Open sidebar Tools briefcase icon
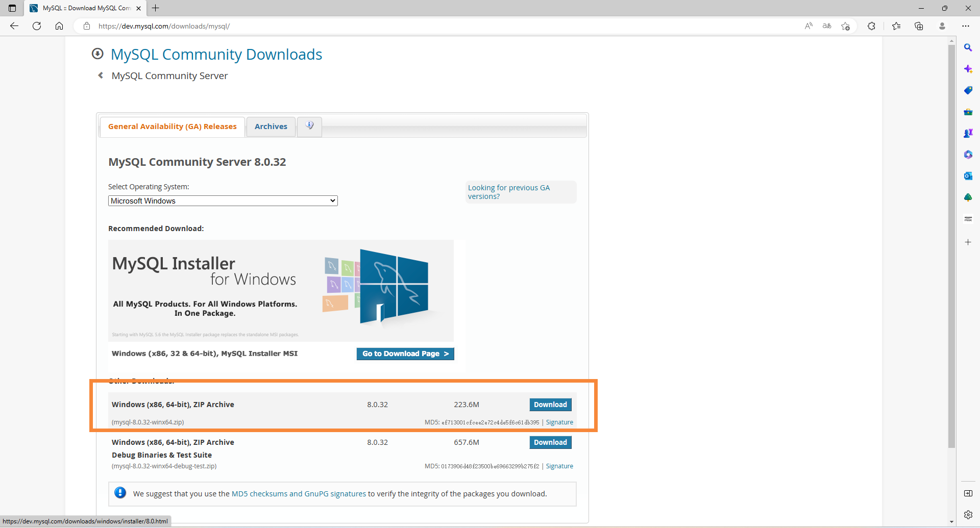The width and height of the screenshot is (980, 528). [968, 112]
